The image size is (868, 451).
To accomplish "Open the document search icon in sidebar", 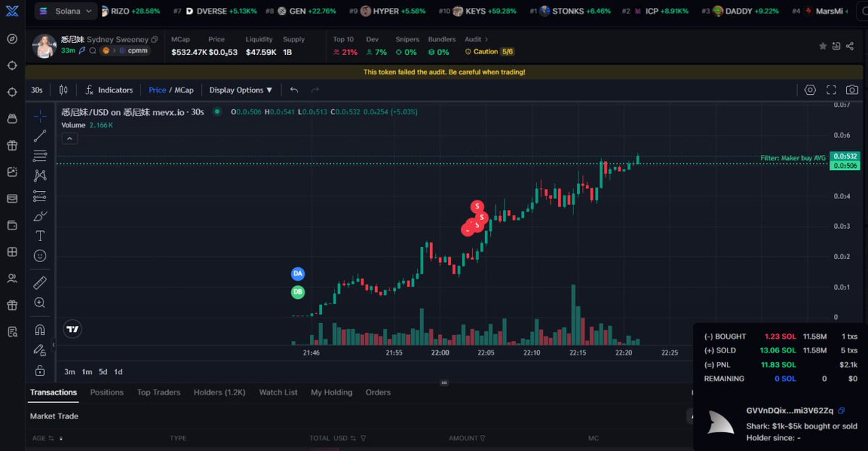I will [x=12, y=332].
